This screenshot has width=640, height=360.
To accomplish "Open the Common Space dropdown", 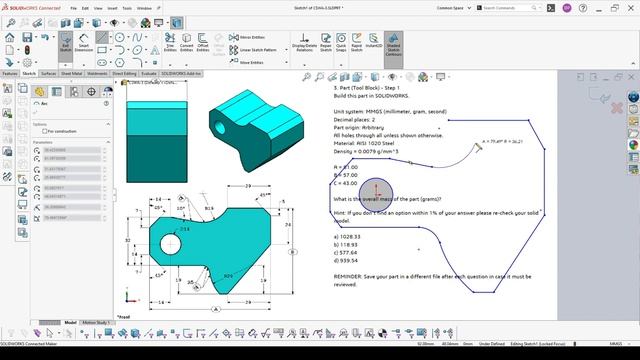I will pyautogui.click(x=454, y=8).
